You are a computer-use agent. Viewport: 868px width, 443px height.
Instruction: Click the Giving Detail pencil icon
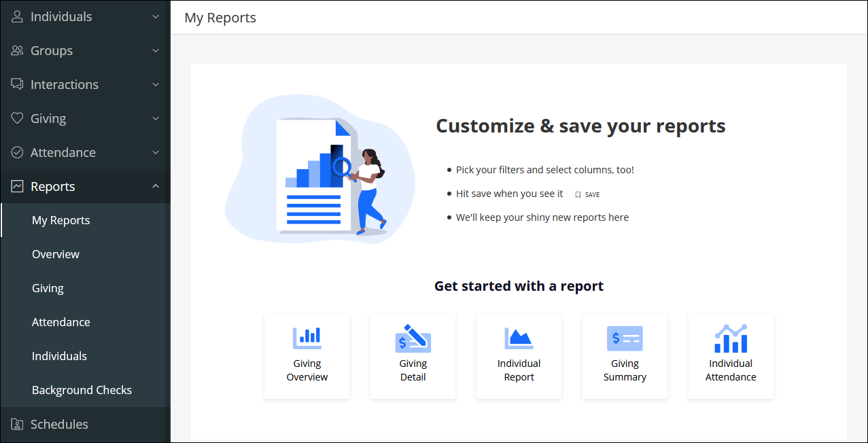coord(413,338)
